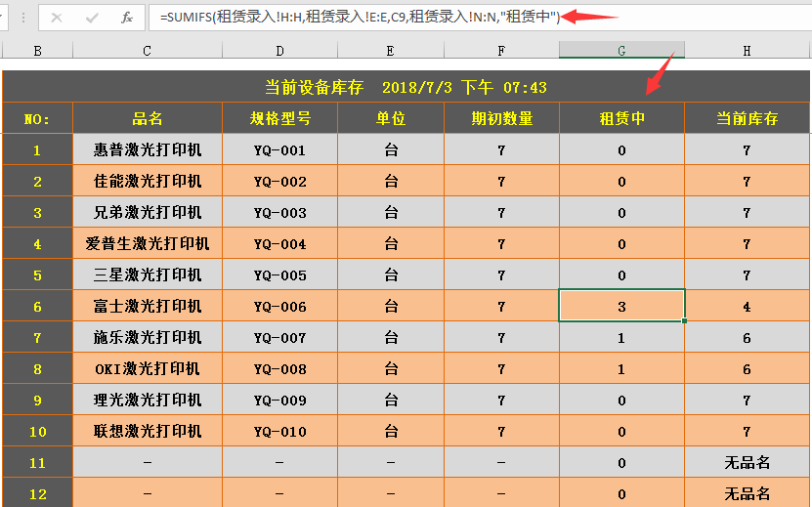Click NO cell 11
Image resolution: width=812 pixels, height=507 pixels.
click(x=38, y=462)
